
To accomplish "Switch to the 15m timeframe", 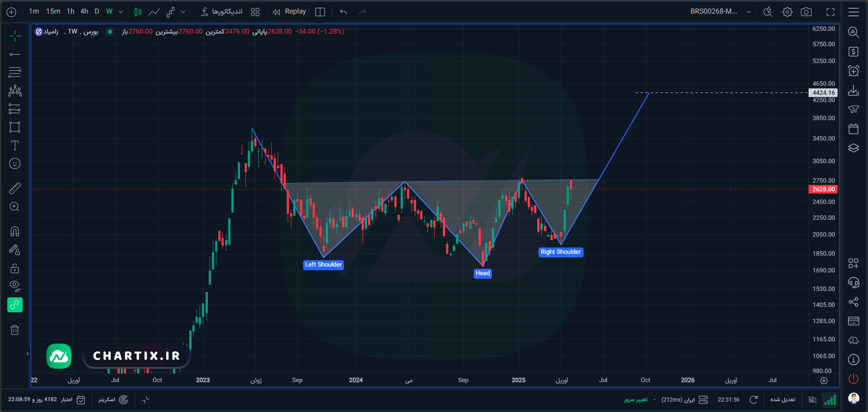I will click(x=53, y=11).
